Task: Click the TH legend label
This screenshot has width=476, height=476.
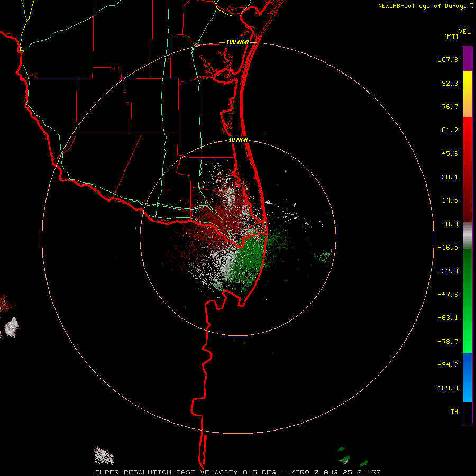Action: 454,411
